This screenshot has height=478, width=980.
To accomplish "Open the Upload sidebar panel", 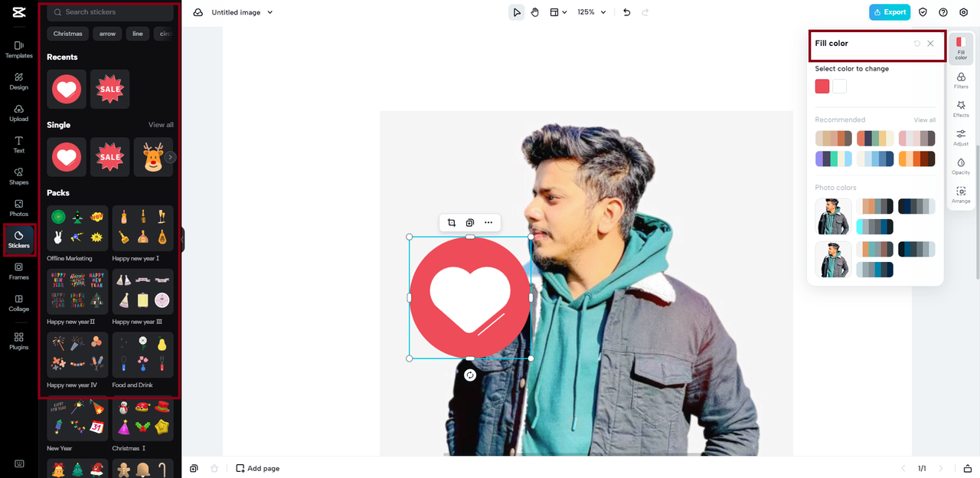I will tap(18, 113).
